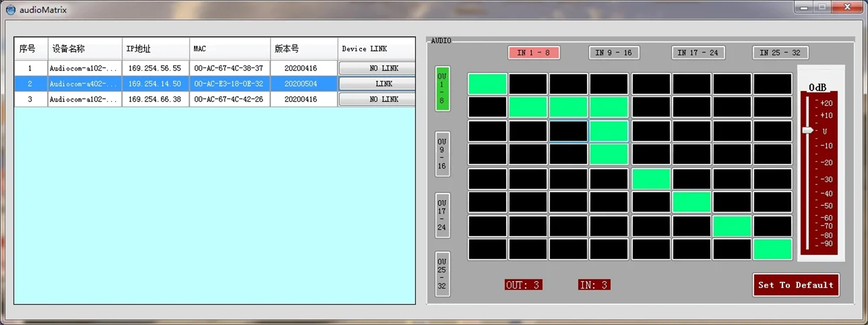Select the IN 17 - 24 input bank
The height and width of the screenshot is (325, 868).
click(698, 53)
